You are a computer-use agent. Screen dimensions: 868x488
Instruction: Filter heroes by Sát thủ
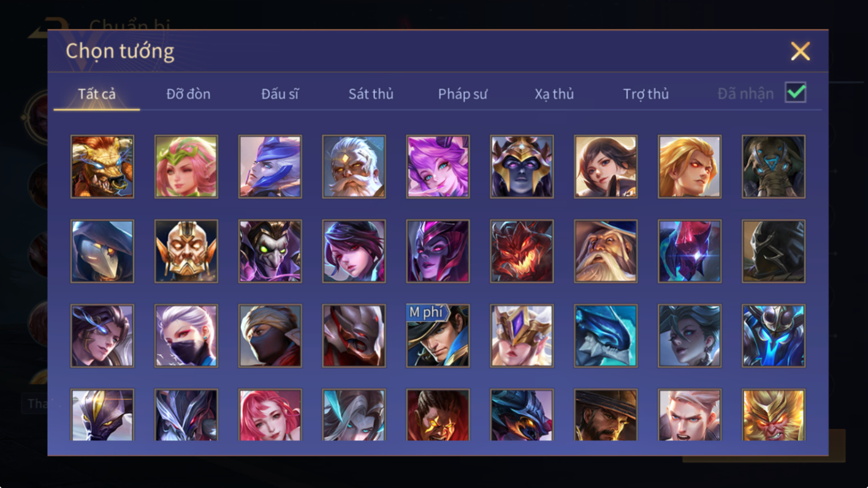click(x=371, y=94)
